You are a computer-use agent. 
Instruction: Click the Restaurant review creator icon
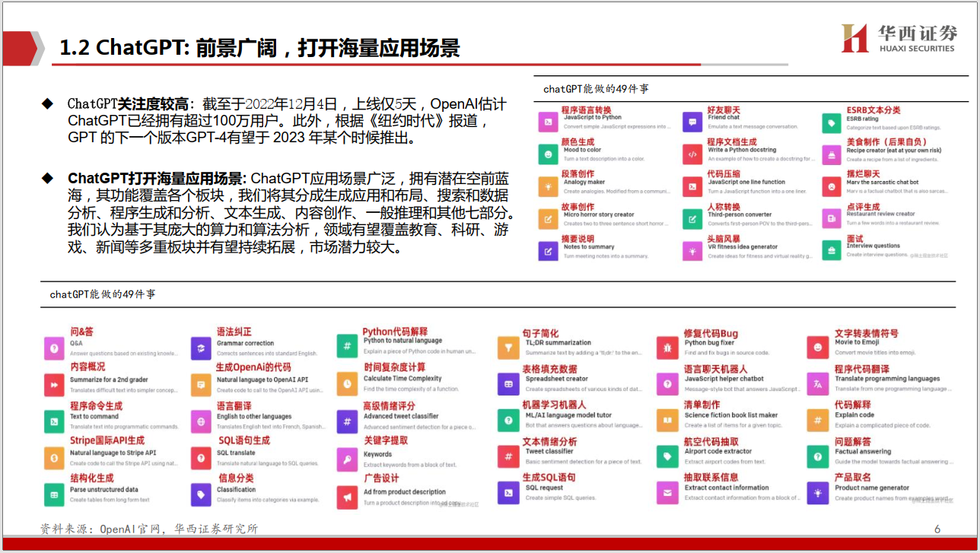tap(832, 219)
